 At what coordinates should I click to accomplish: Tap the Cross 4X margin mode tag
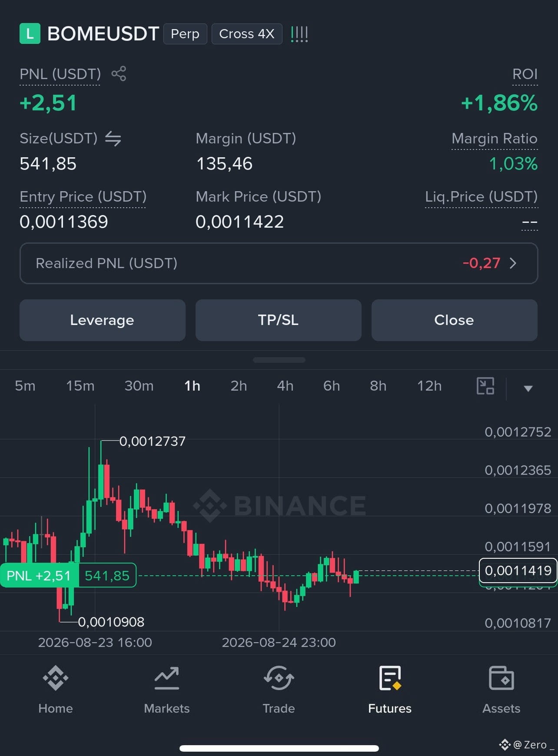coord(247,34)
